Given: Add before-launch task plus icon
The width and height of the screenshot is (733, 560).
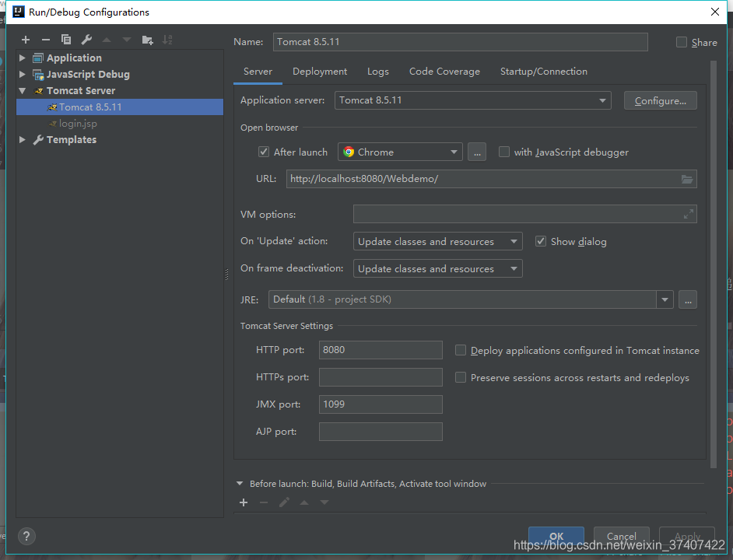Looking at the screenshot, I should point(244,502).
